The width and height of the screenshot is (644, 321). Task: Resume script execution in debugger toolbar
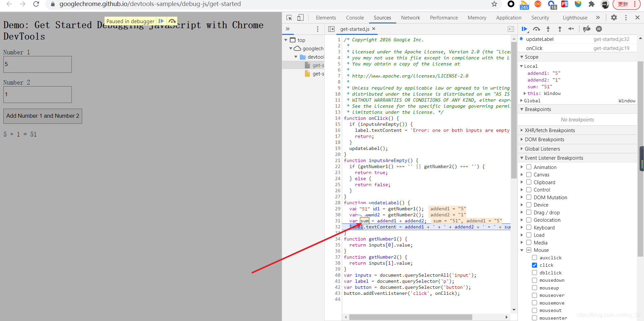(525, 29)
